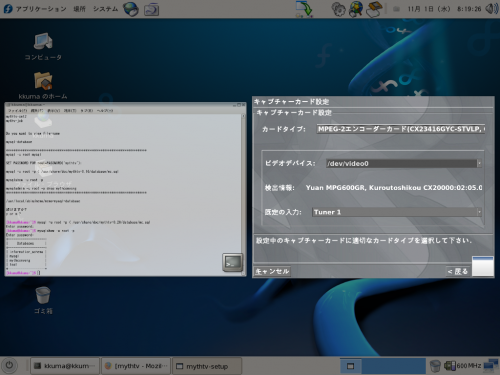This screenshot has height=375, width=500.
Task: Open the volume speaker icon in the top panel
Action: coord(492,9)
